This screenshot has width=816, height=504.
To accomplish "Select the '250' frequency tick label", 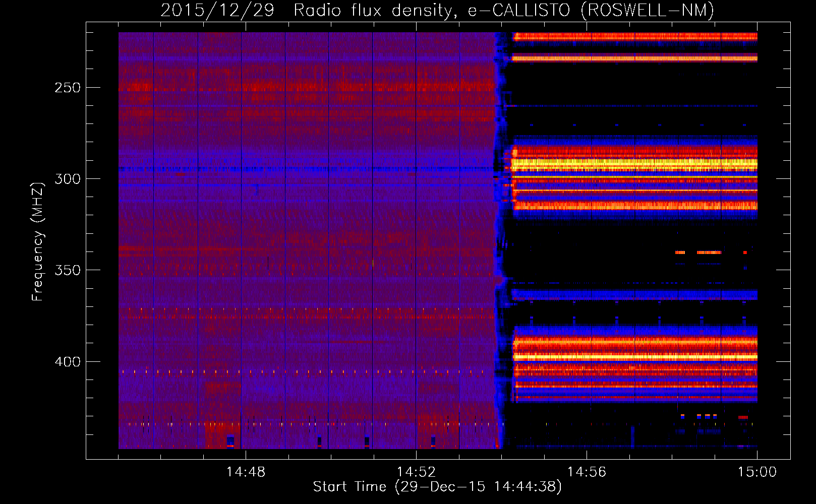I will pos(68,88).
